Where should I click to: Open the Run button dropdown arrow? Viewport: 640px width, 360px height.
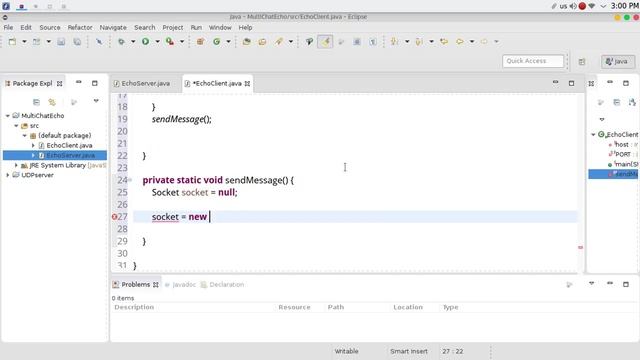point(157,42)
